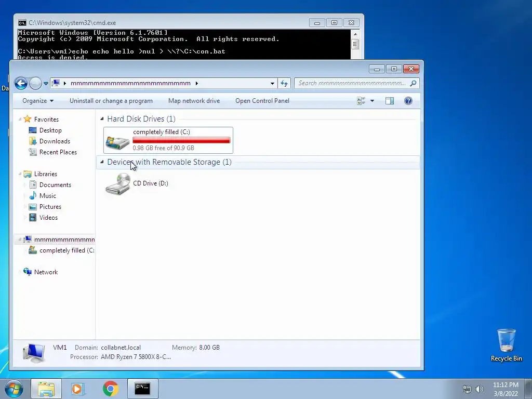532x399 pixels.
Task: Open Recent Places
Action: (x=58, y=152)
